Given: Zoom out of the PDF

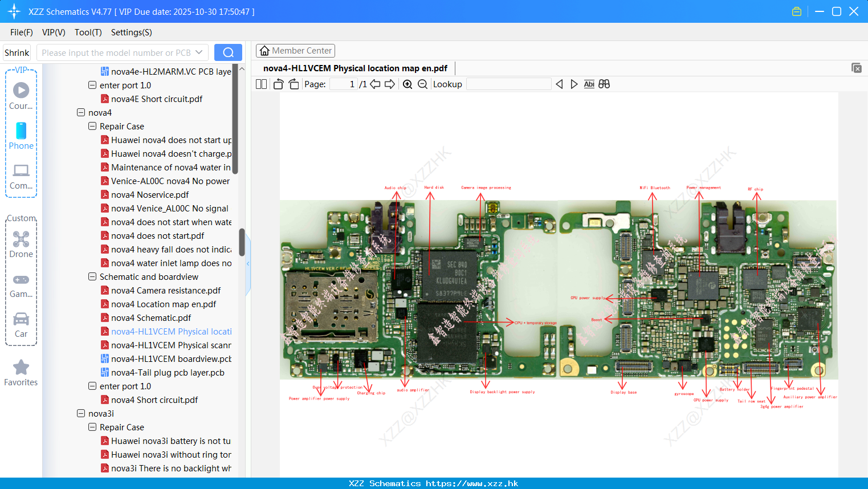Looking at the screenshot, I should tap(422, 84).
